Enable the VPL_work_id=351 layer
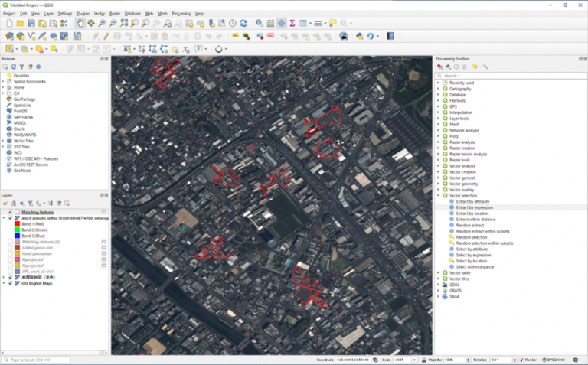 tap(11, 272)
